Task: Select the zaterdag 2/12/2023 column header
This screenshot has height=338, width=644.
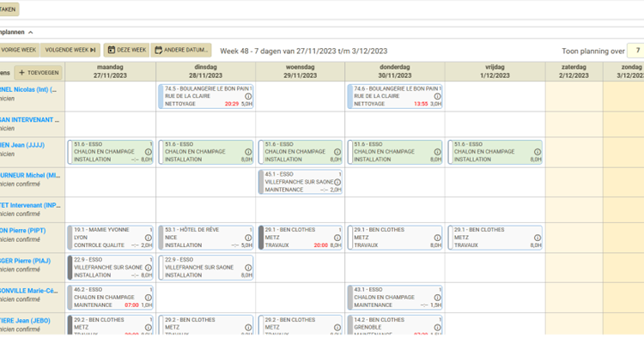Action: (x=574, y=71)
